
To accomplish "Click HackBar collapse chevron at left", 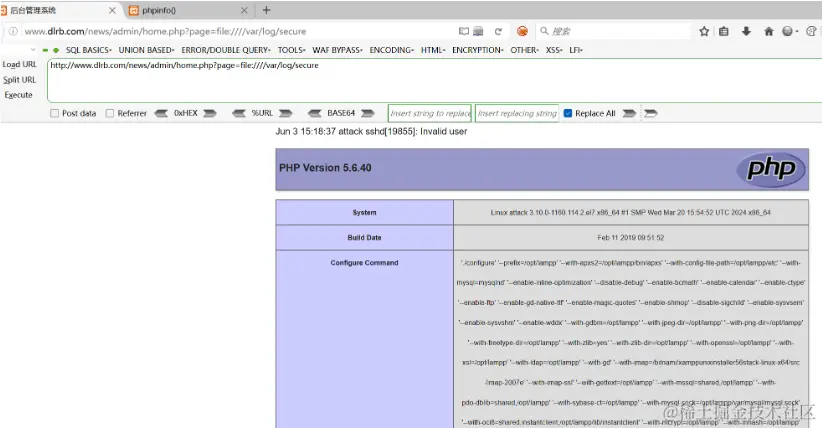I will [33, 50].
